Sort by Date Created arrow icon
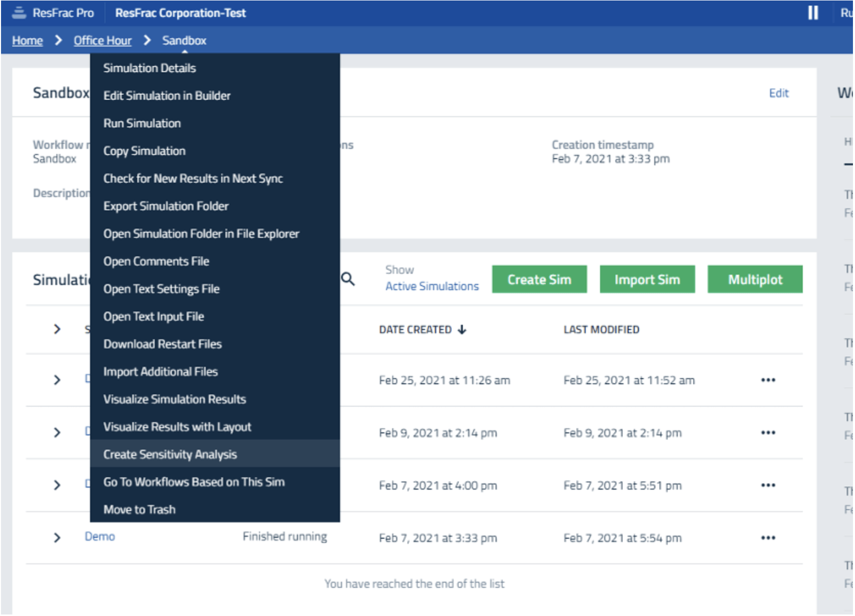The width and height of the screenshot is (855, 616). [x=462, y=329]
